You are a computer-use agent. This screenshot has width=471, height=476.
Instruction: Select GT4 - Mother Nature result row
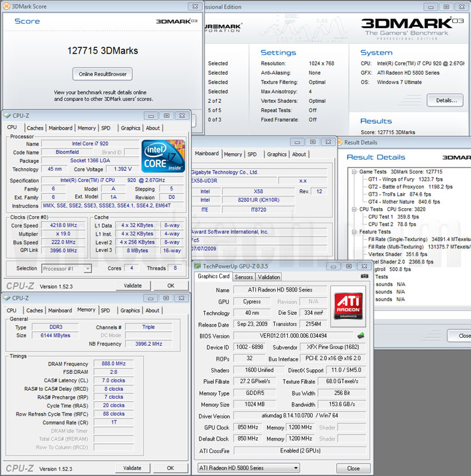coord(404,202)
